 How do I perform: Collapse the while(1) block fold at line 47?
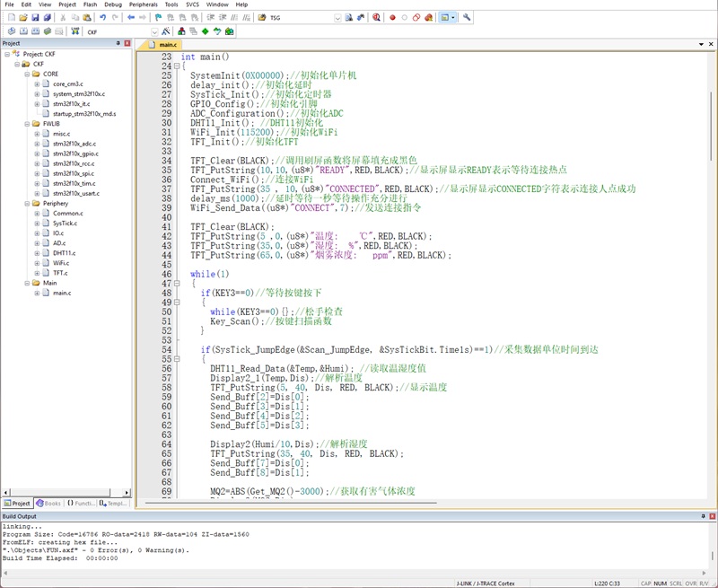177,284
